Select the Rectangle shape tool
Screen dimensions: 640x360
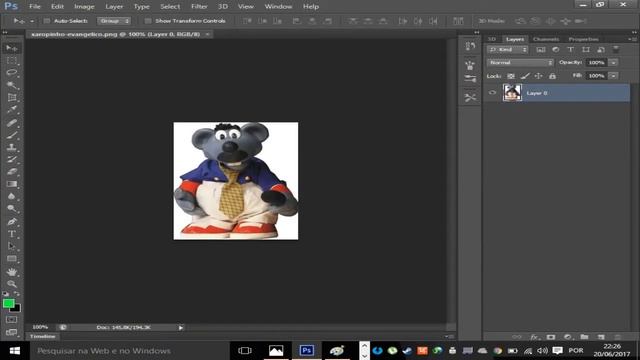12,259
